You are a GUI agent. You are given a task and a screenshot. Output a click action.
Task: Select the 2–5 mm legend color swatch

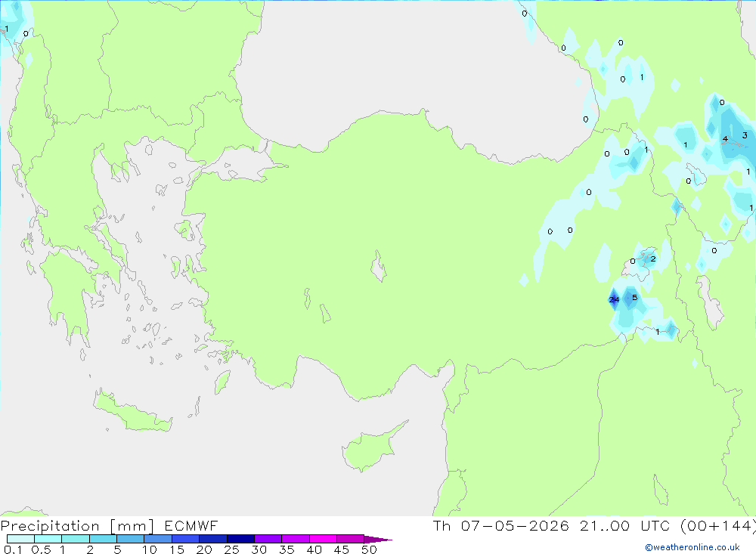point(103,539)
